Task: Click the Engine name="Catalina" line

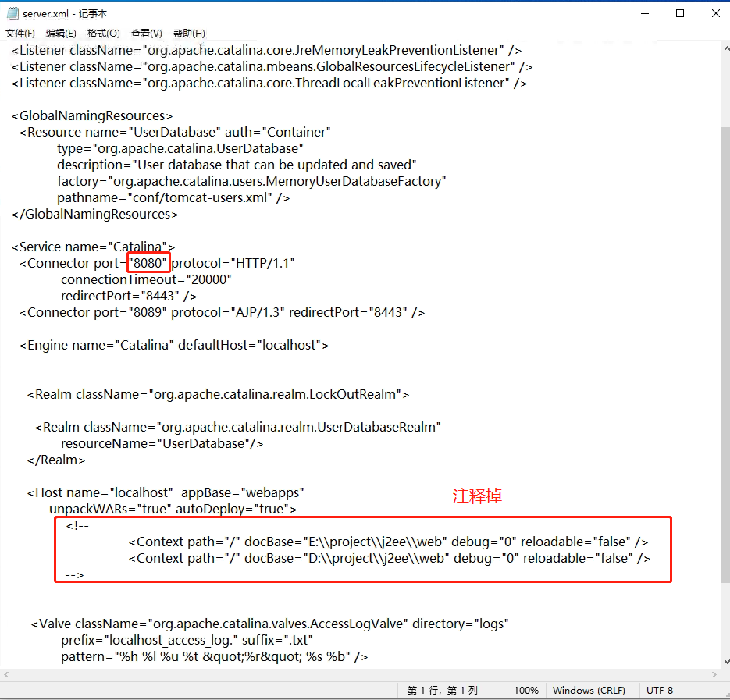Action: (174, 346)
